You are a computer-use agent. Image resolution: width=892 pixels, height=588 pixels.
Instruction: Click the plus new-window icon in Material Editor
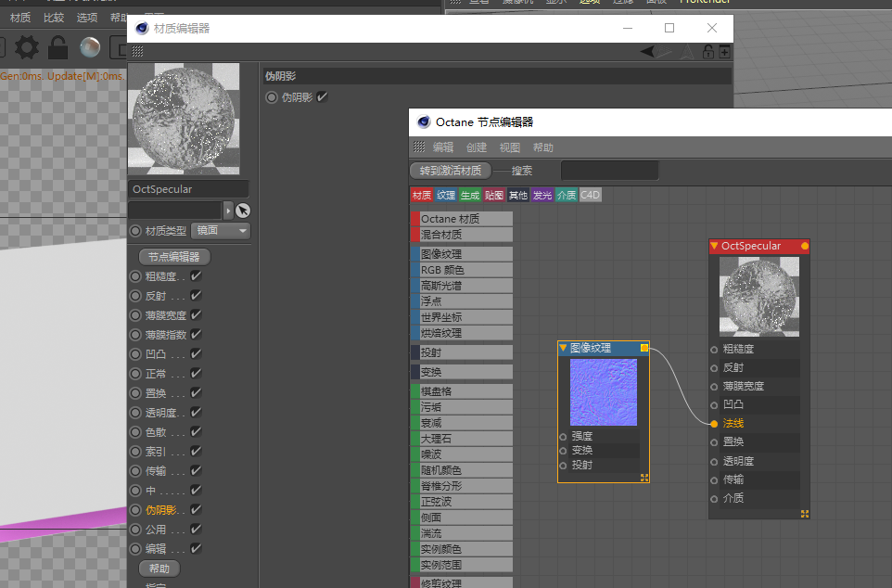point(725,52)
